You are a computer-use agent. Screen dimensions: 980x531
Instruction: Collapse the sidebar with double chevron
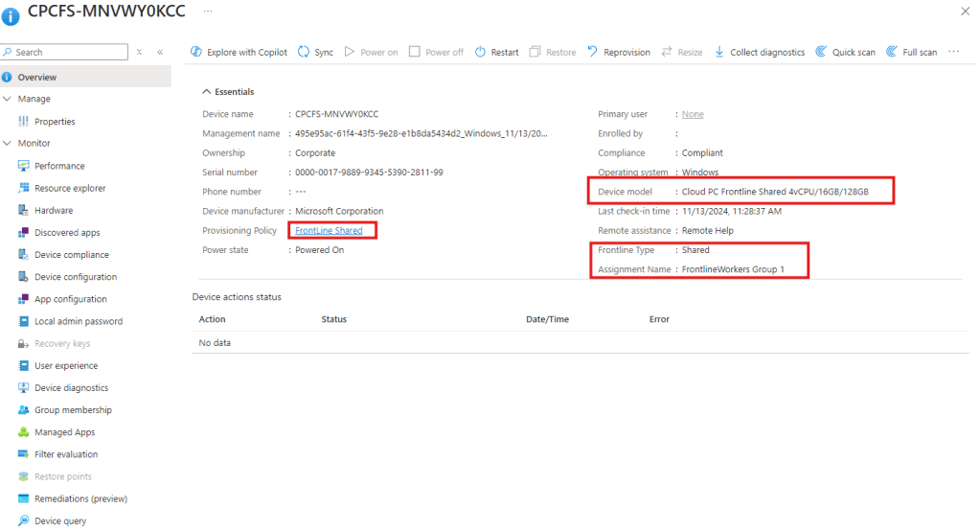coord(160,52)
